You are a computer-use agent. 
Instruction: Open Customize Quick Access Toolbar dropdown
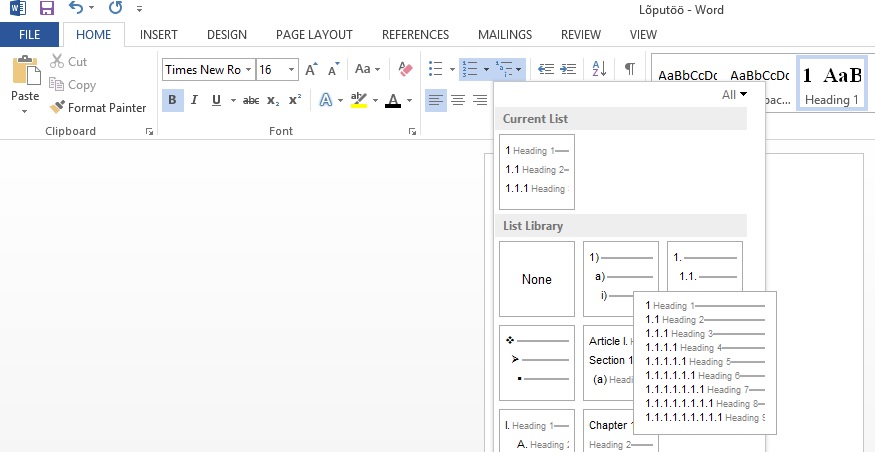click(140, 9)
